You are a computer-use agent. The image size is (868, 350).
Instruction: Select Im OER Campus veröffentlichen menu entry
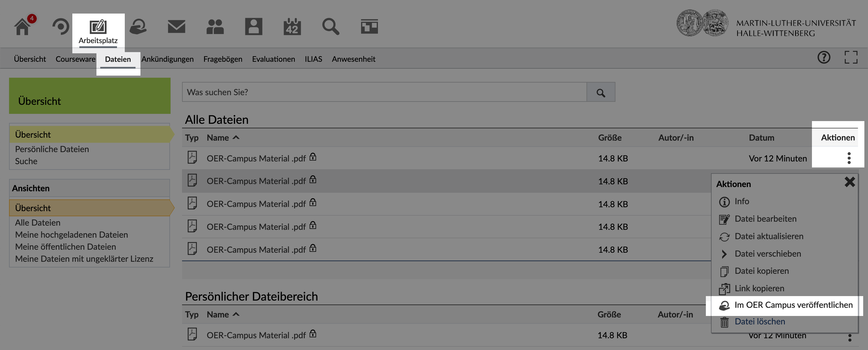(x=793, y=305)
